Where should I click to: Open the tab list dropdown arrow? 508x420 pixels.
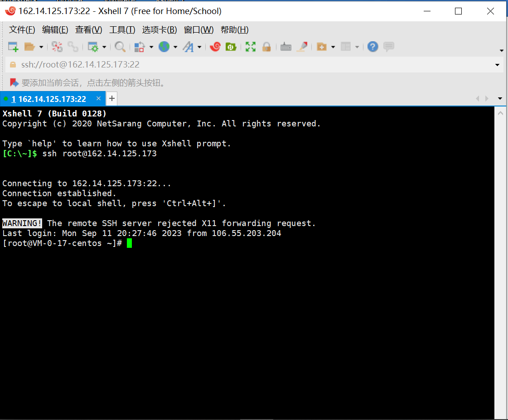[x=500, y=98]
